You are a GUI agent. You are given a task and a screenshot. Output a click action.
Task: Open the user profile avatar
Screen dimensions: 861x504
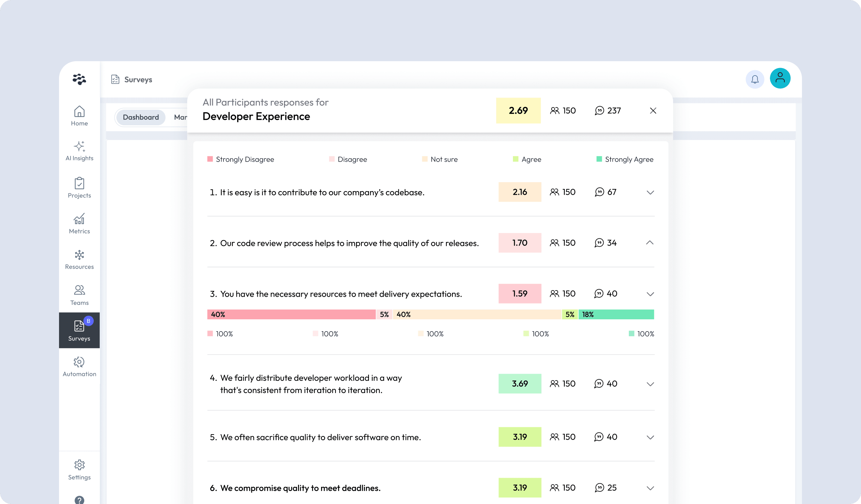(x=780, y=78)
